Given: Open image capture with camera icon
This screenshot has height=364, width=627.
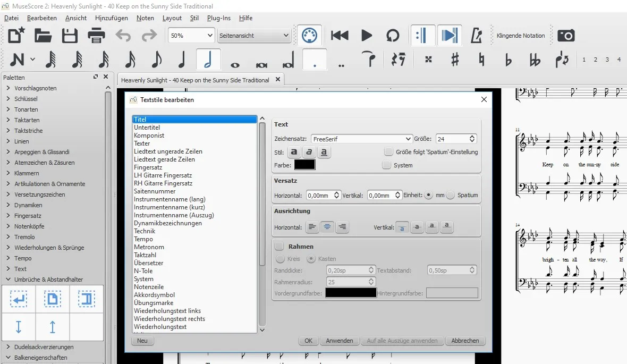Looking at the screenshot, I should pyautogui.click(x=566, y=35).
